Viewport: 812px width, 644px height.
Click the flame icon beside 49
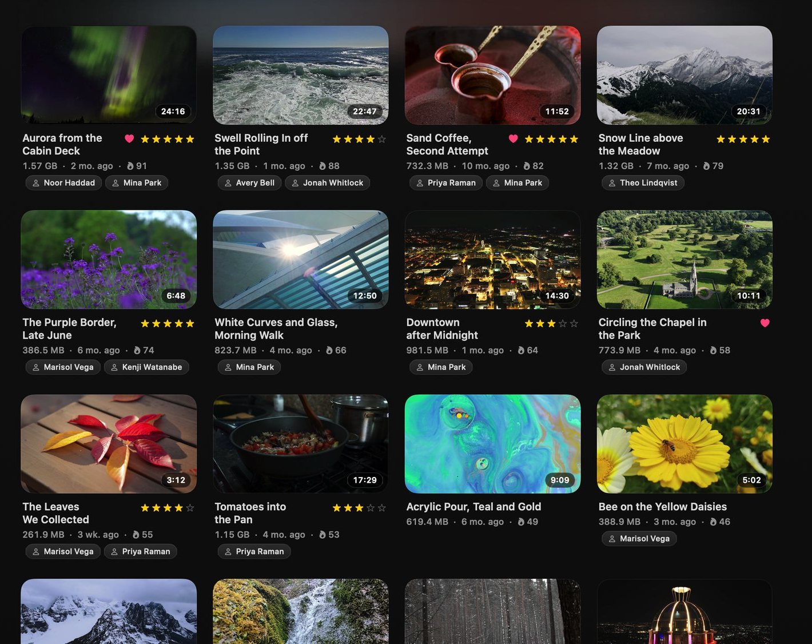(521, 522)
